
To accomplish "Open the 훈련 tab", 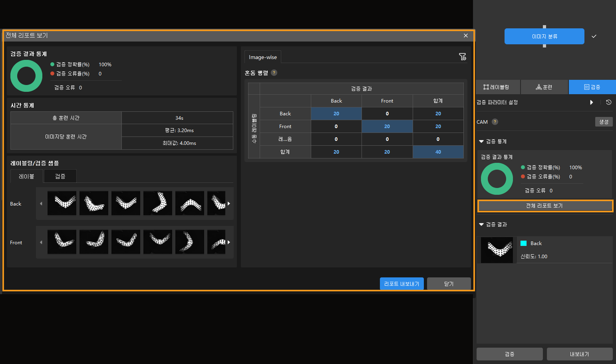I will pos(544,87).
